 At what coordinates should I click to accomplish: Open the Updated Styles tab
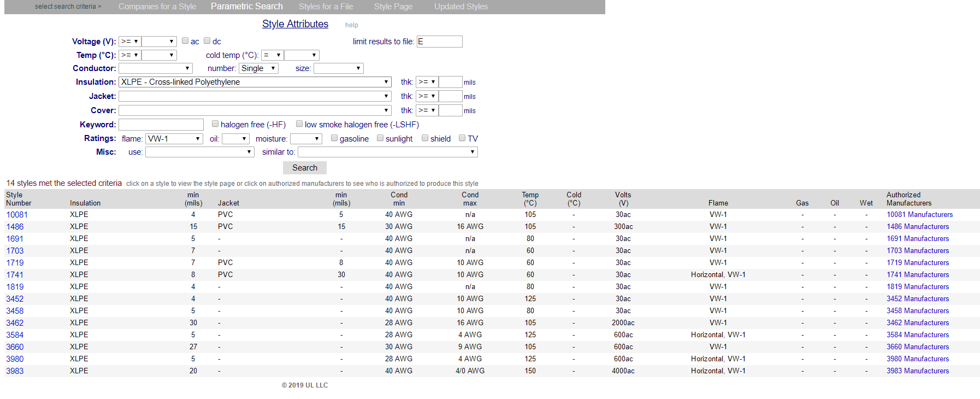coord(461,7)
